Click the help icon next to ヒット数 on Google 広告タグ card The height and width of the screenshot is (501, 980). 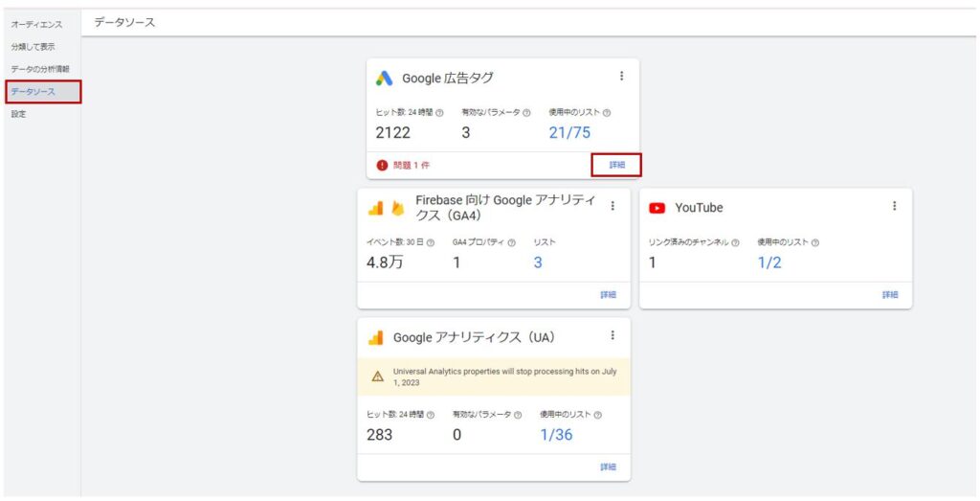pyautogui.click(x=439, y=113)
